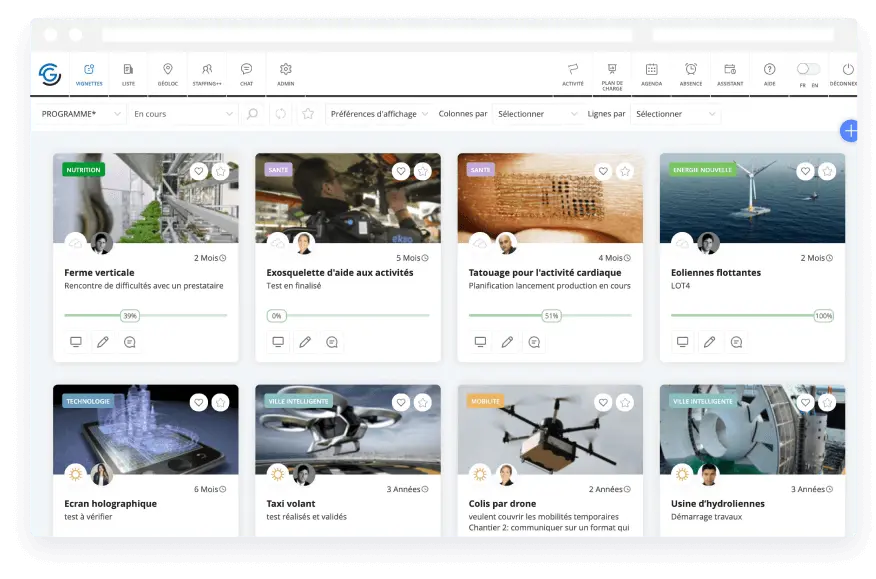The height and width of the screenshot is (579, 876).
Task: Like the Ferme verticale card with heart
Action: [198, 171]
